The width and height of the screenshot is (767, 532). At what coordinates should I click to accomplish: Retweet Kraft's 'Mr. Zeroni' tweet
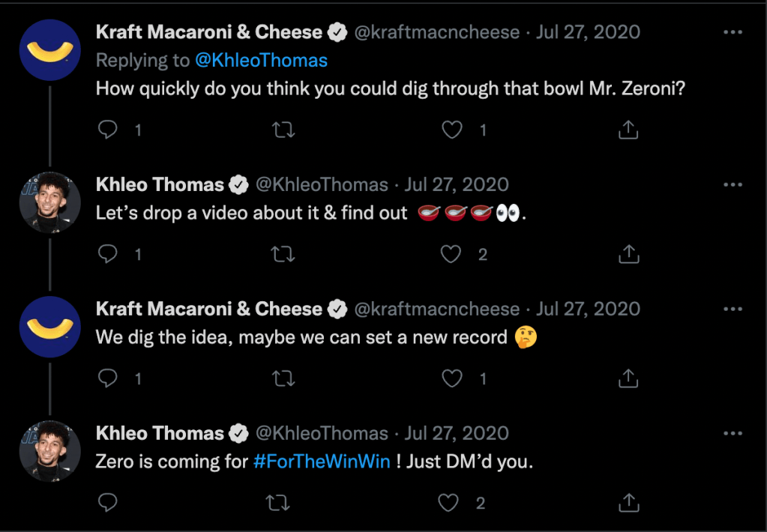coord(283,130)
